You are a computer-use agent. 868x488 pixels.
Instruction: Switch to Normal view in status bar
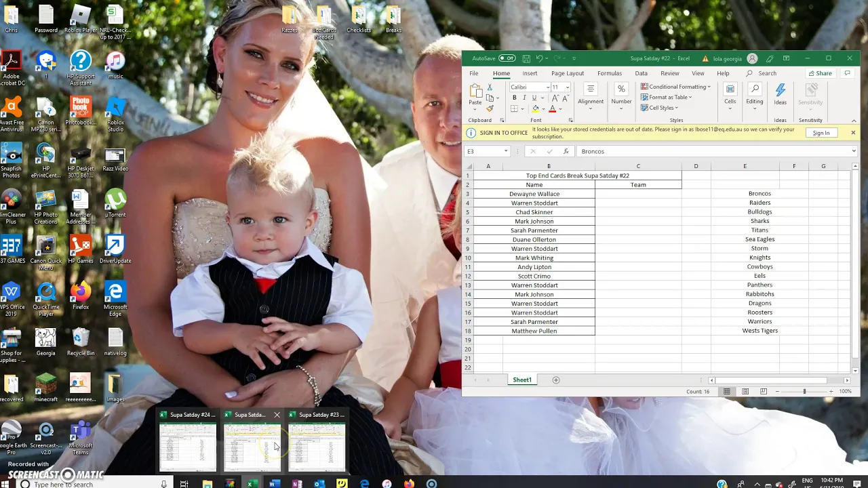tap(727, 392)
